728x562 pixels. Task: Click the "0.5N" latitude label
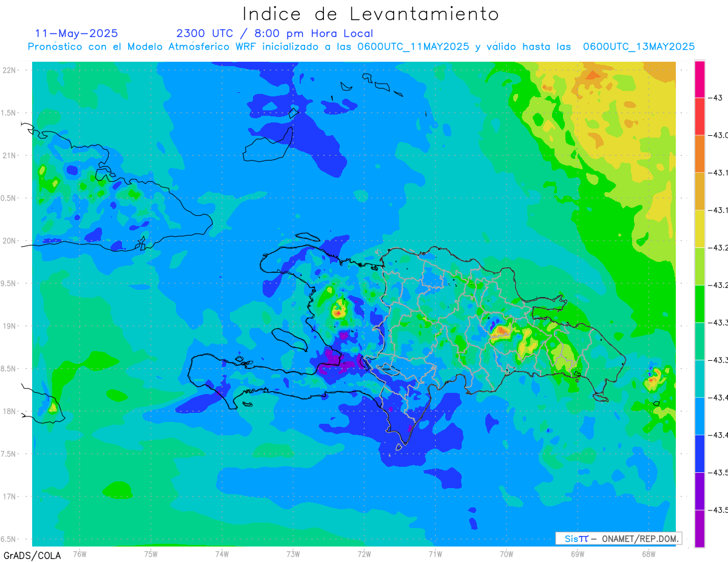(x=9, y=198)
